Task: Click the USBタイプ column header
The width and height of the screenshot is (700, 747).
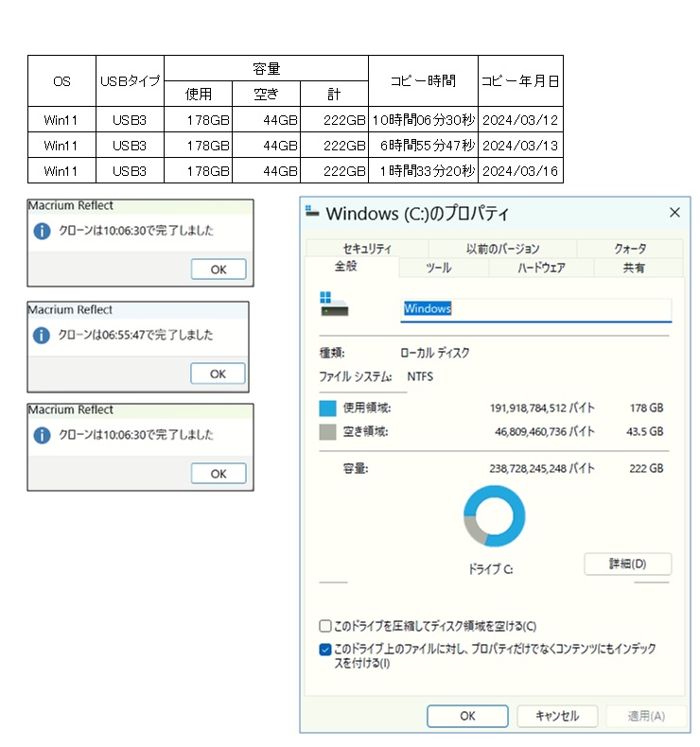Action: coord(130,81)
